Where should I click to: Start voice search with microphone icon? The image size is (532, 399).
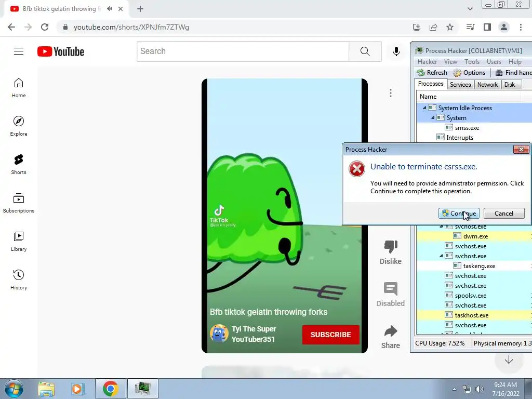pos(396,51)
